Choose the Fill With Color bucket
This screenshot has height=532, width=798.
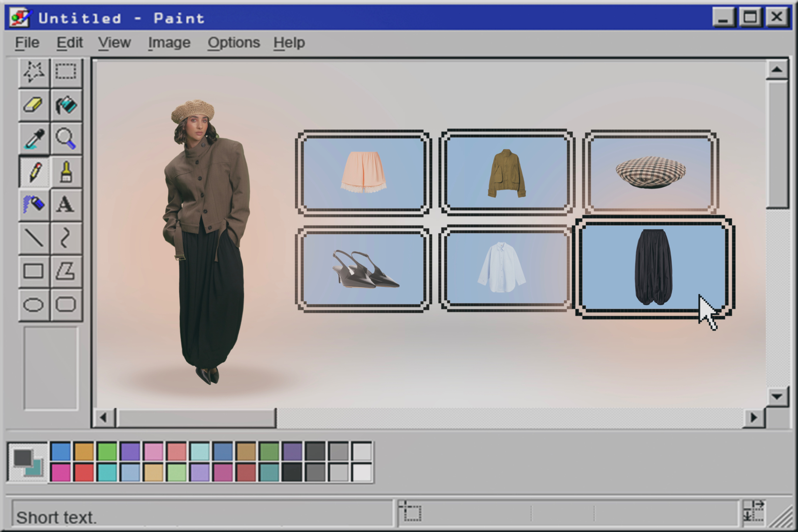pyautogui.click(x=66, y=105)
